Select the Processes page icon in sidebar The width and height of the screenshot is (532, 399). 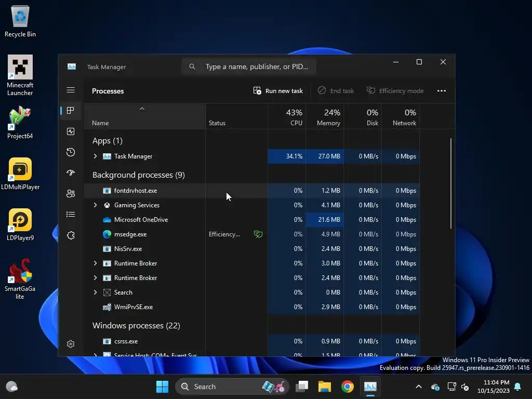click(x=71, y=111)
